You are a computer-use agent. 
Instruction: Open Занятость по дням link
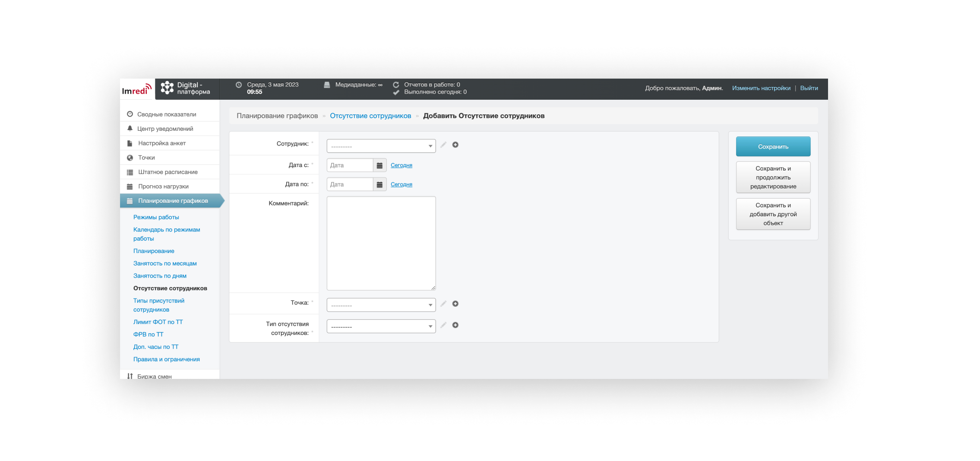click(160, 276)
